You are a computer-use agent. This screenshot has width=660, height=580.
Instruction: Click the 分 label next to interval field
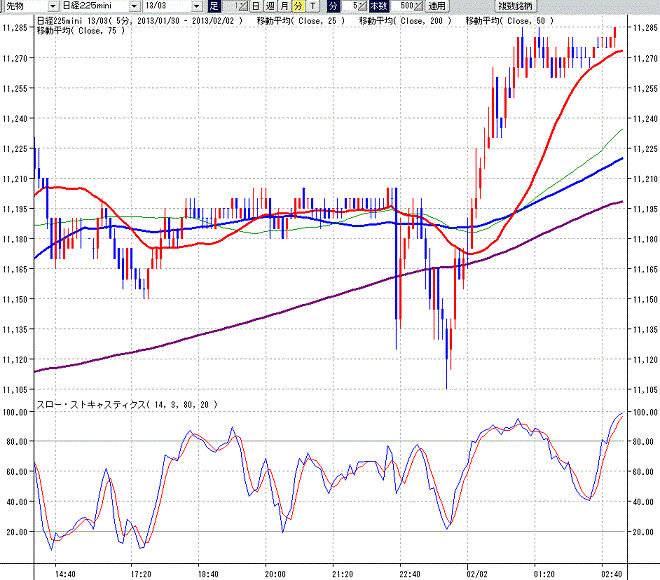coord(333,6)
